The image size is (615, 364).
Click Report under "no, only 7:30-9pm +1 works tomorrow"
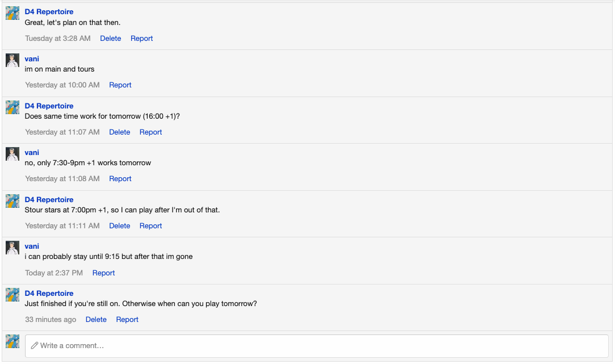click(x=120, y=178)
